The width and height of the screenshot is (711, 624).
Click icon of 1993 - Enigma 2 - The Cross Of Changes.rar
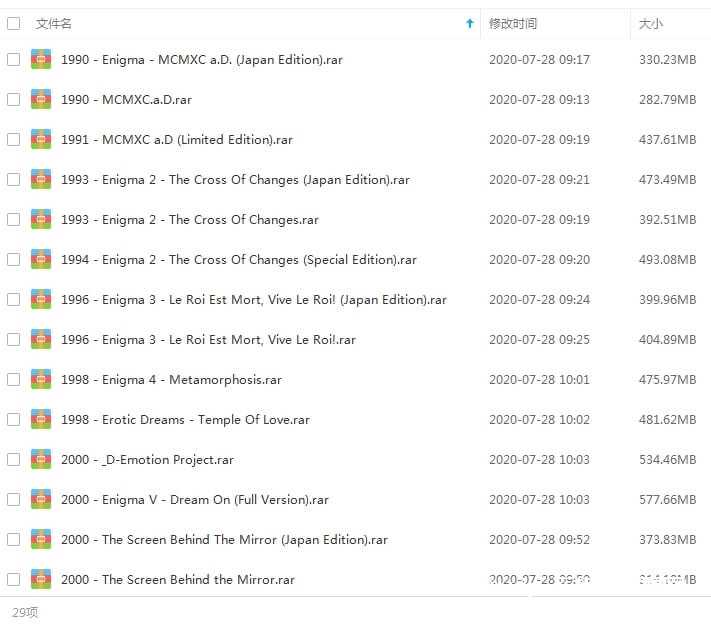(41, 219)
